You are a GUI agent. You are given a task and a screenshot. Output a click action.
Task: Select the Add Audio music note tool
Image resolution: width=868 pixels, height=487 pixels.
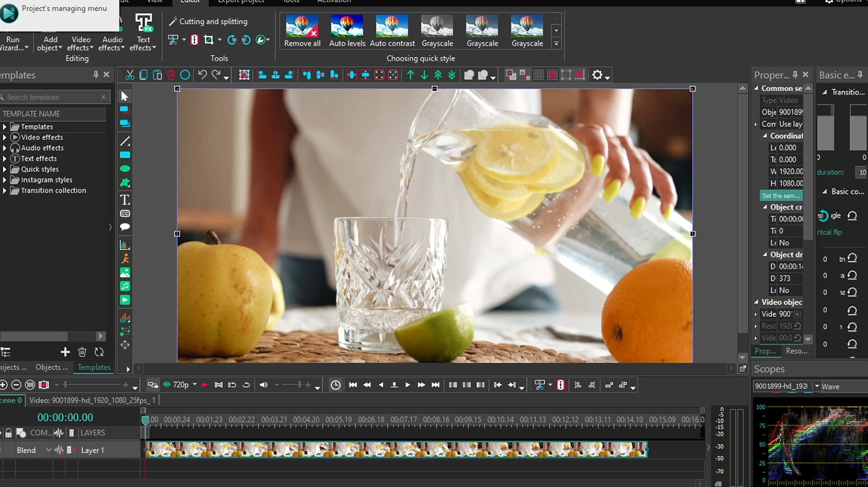[x=124, y=286]
